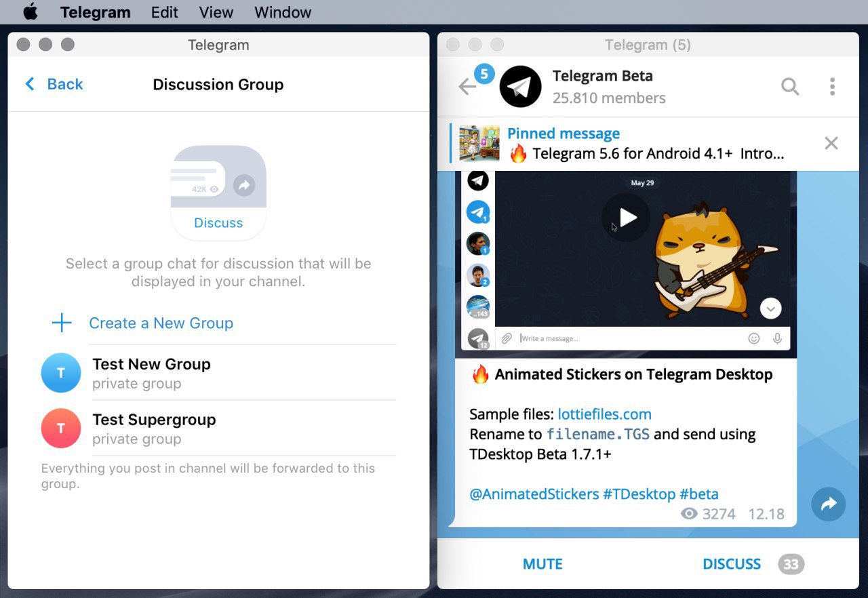
Task: Click the #beta hashtag
Action: 699,494
